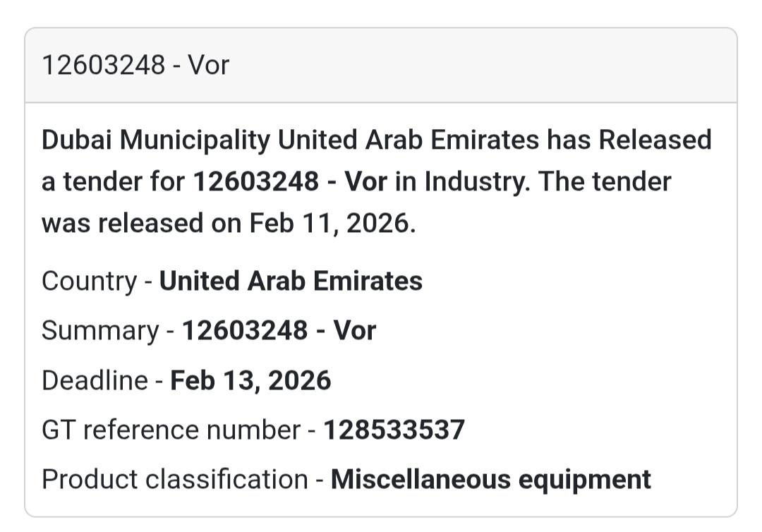Click the sentence start "The tender"
The width and height of the screenshot is (762, 532).
[x=605, y=181]
